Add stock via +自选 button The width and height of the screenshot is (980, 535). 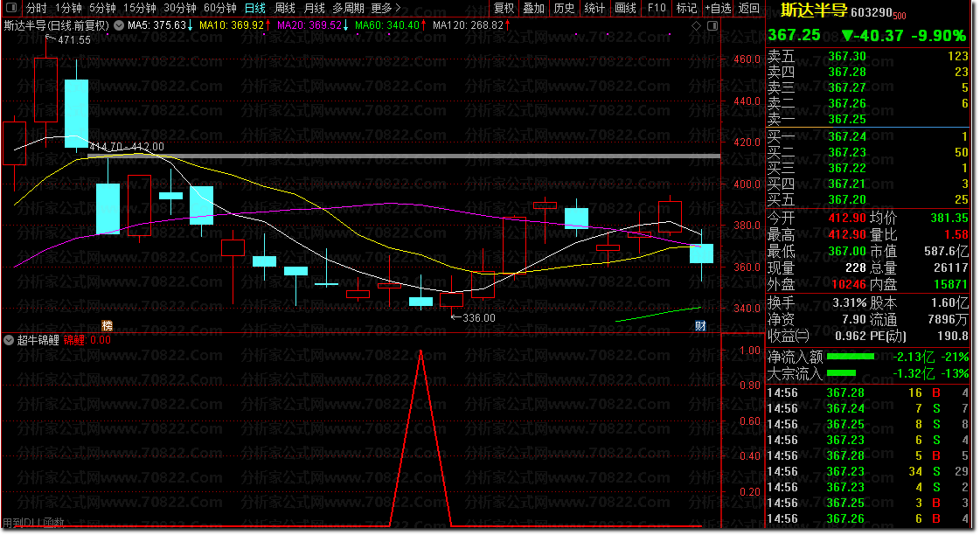tap(718, 8)
